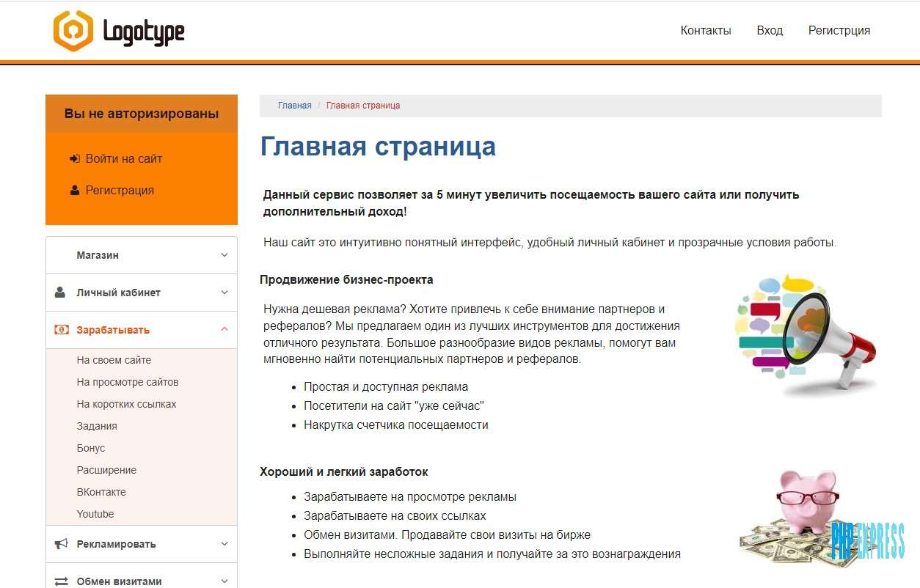920x588 pixels.
Task: Click the person icon next to Личный кабинет
Action: (60, 292)
